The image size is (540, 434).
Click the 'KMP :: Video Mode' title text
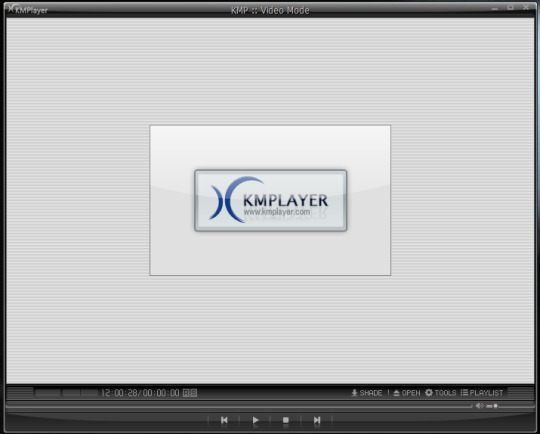click(x=270, y=10)
